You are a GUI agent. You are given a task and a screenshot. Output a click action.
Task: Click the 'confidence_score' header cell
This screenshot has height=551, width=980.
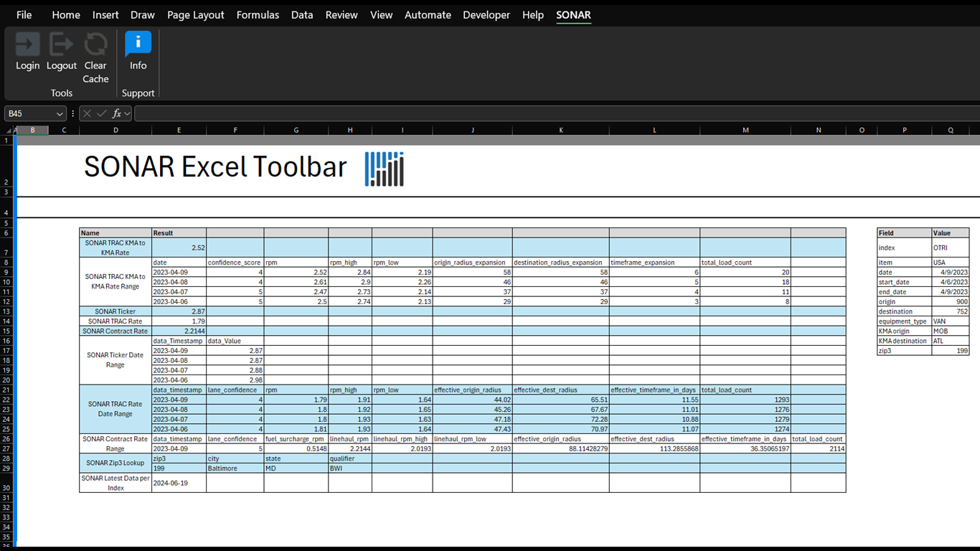[235, 263]
